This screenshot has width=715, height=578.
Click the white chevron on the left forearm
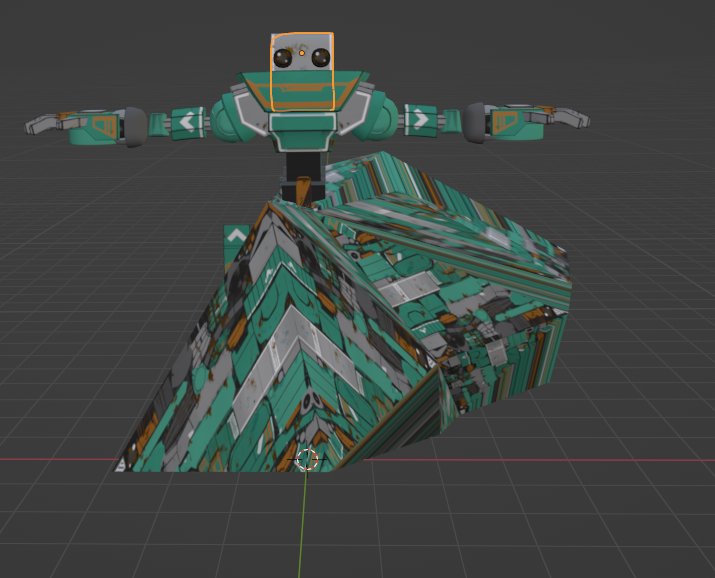click(x=187, y=122)
